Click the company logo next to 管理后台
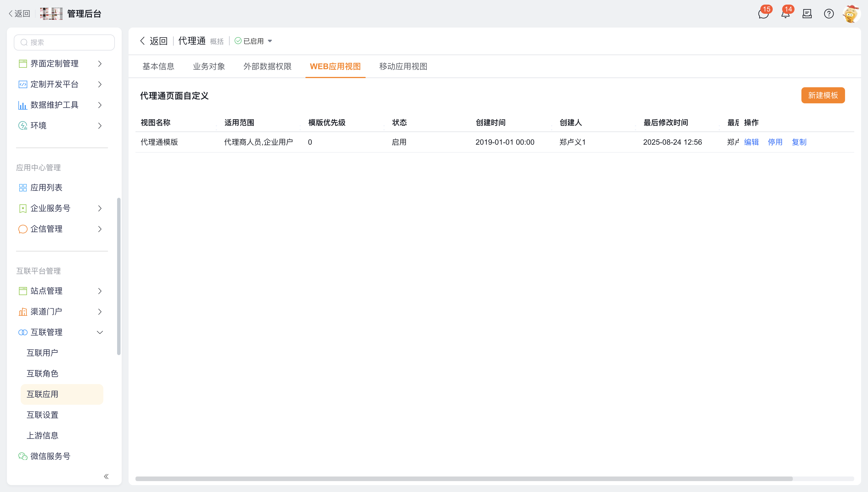The width and height of the screenshot is (868, 492). pyautogui.click(x=51, y=14)
